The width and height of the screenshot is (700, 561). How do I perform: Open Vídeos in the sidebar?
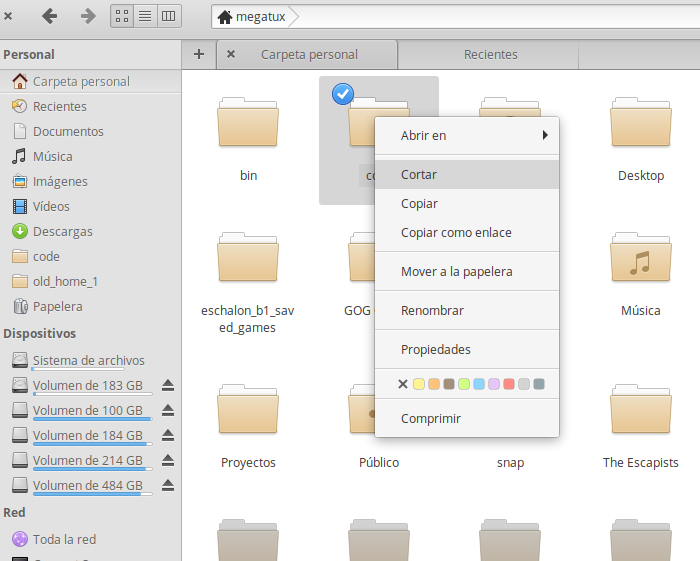(x=91, y=206)
